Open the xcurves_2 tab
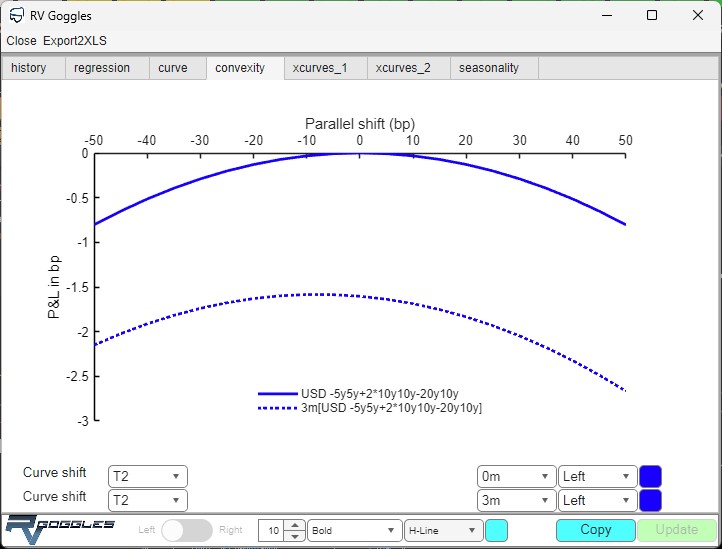The width and height of the screenshot is (722, 549). point(408,68)
